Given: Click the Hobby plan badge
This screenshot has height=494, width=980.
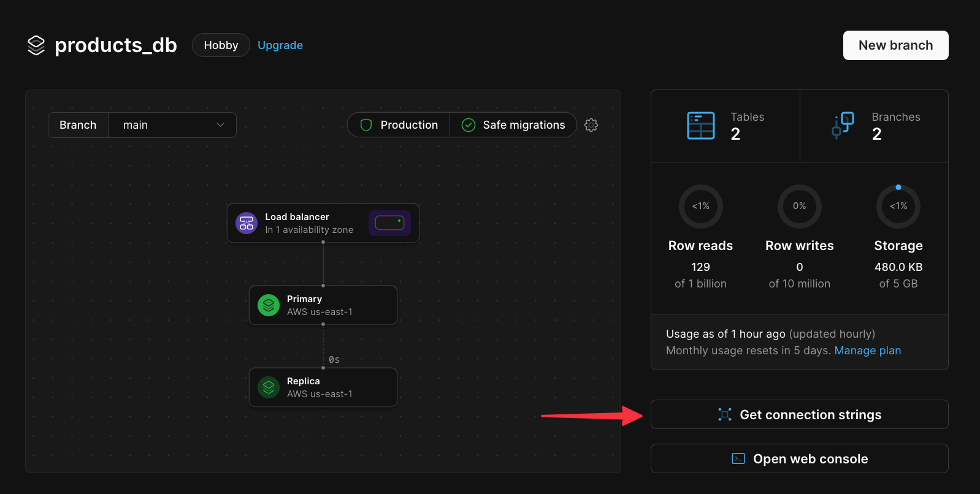Looking at the screenshot, I should tap(221, 45).
